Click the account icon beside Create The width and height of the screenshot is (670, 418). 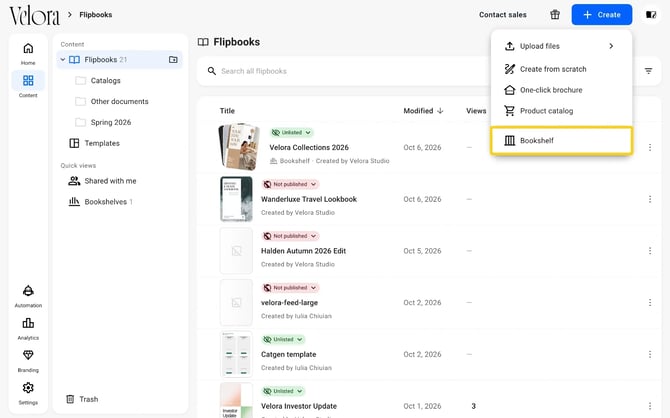651,15
